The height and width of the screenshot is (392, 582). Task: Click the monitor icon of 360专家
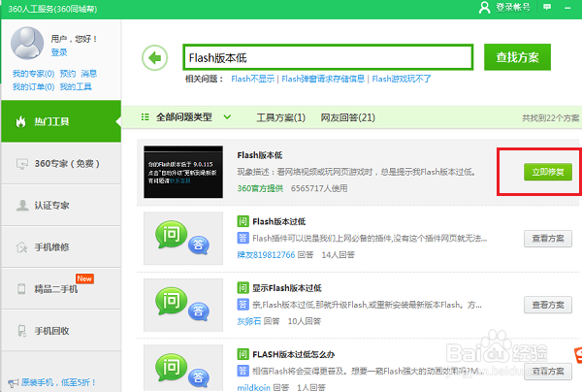coord(22,164)
